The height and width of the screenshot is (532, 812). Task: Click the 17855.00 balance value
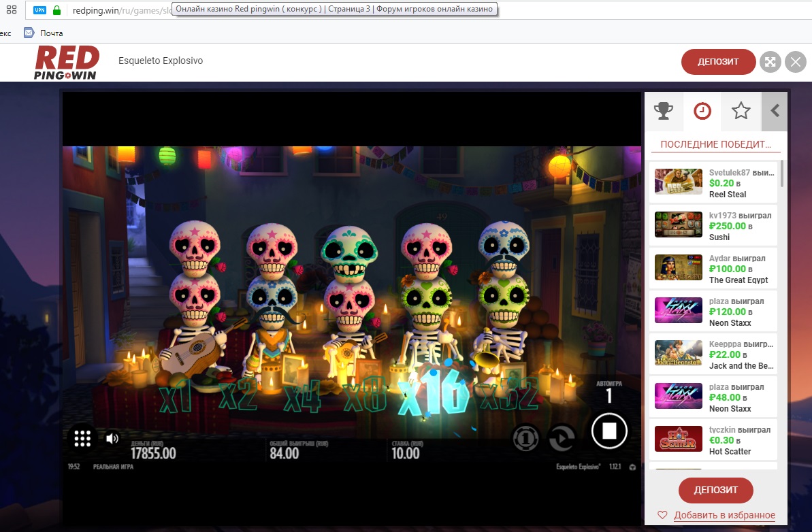click(x=153, y=453)
